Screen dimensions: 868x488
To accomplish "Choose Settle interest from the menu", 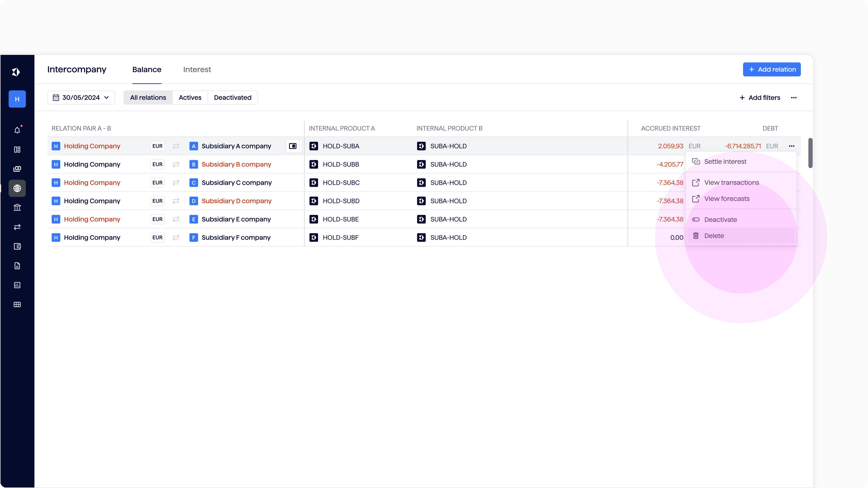I will (x=741, y=162).
